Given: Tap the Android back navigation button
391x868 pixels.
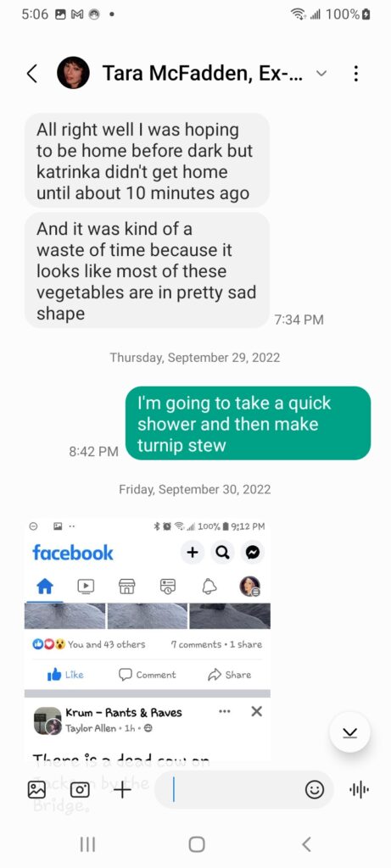Looking at the screenshot, I should 306,844.
